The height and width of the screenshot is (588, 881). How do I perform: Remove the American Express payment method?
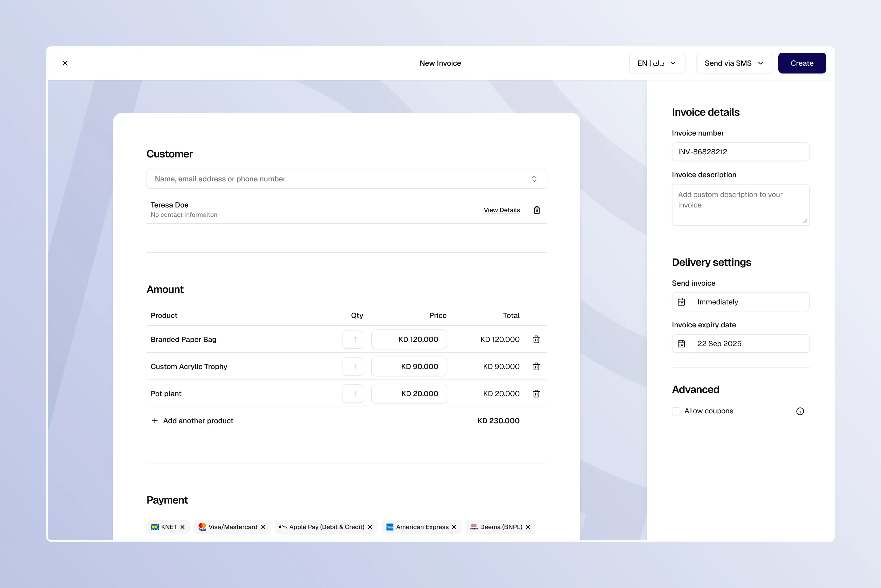coord(454,527)
